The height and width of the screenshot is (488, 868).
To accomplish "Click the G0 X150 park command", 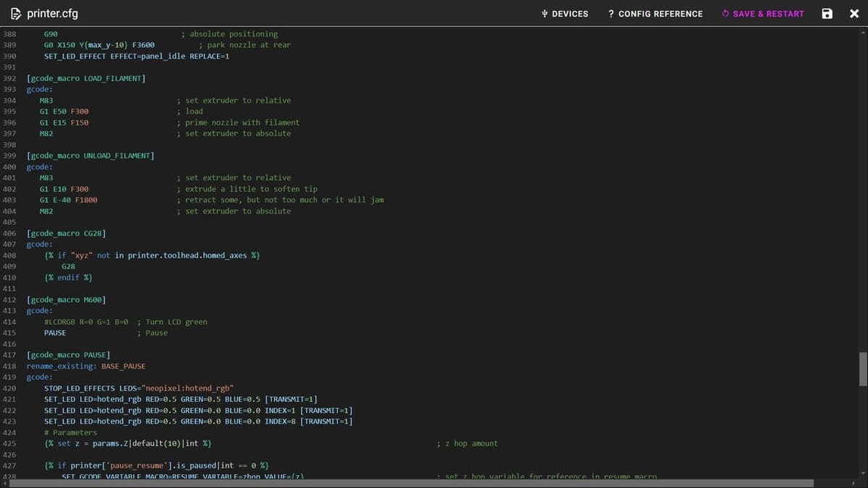I will click(99, 45).
